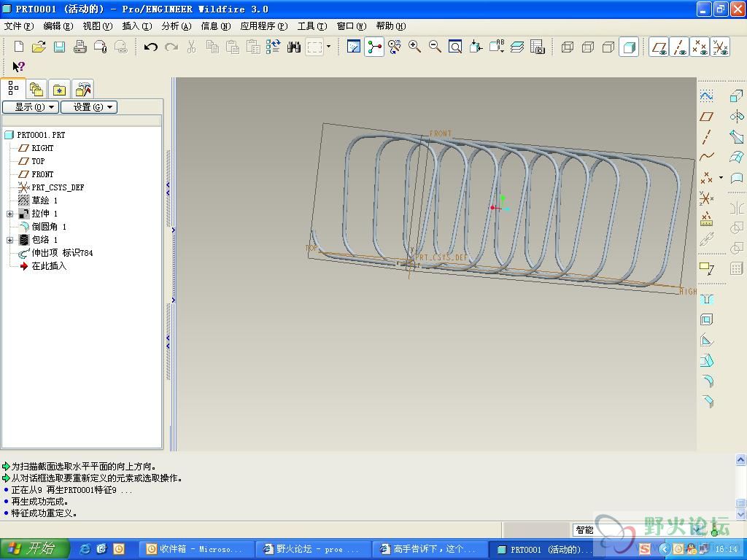Switch display to Shading
747x560 pixels.
pos(629,47)
